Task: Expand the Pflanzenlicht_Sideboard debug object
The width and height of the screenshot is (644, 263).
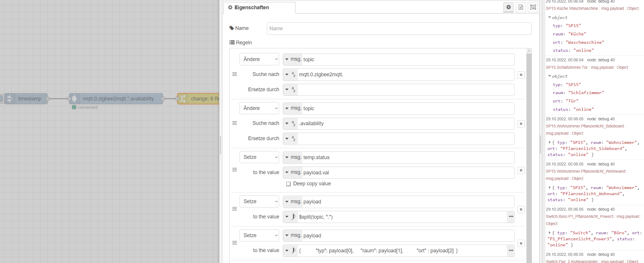Action: (x=549, y=142)
